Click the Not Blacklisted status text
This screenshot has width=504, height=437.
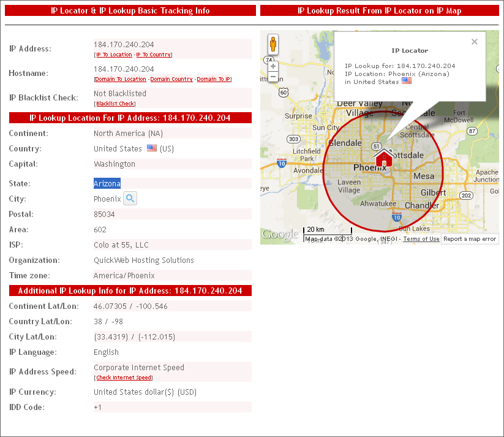[x=120, y=93]
